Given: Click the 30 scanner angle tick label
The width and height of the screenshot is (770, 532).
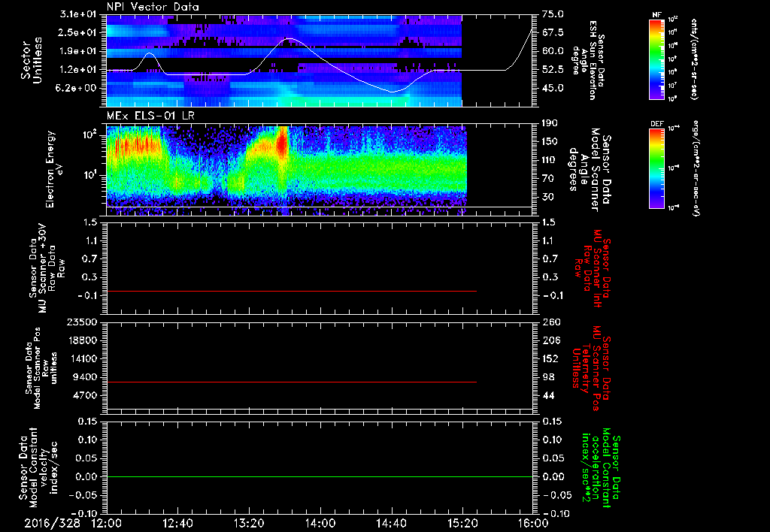Looking at the screenshot, I should (547, 197).
